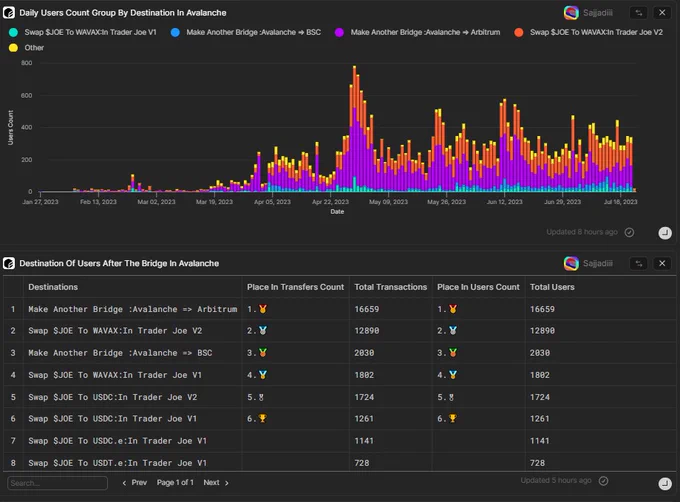Image resolution: width=680 pixels, height=502 pixels.
Task: Sort by the Place In Transfers Count header
Action: pyautogui.click(x=295, y=287)
